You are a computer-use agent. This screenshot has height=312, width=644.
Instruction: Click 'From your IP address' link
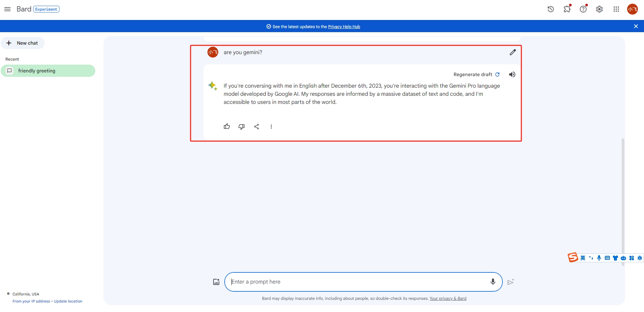(31, 301)
